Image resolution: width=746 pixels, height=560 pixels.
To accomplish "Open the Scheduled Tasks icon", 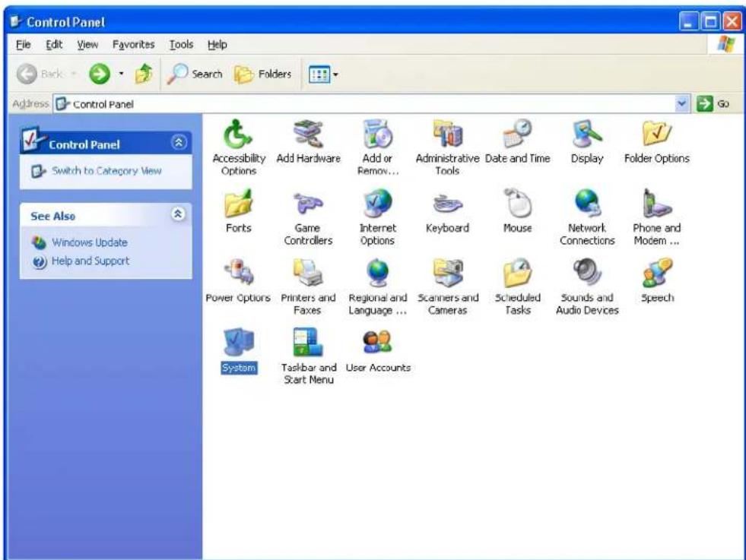I will (517, 273).
